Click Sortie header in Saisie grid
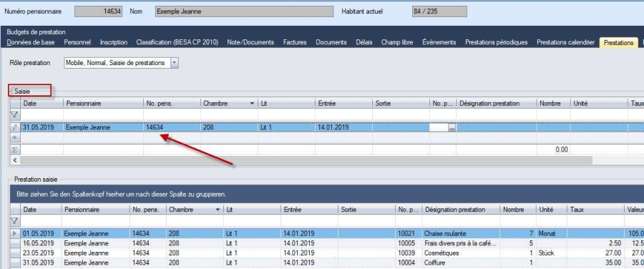The width and height of the screenshot is (644, 269). 401,104
